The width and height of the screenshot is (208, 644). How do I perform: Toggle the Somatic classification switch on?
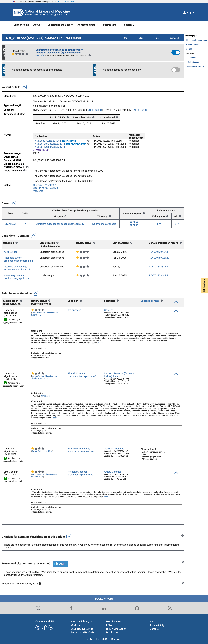point(176,70)
